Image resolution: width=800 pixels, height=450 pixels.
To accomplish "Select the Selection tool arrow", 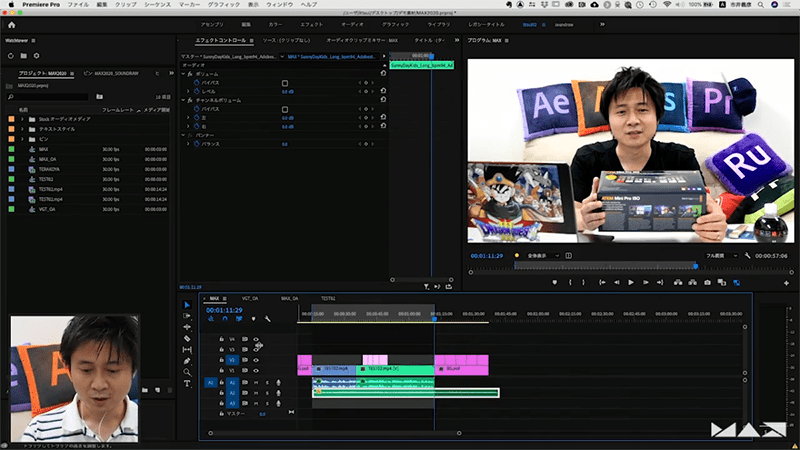I will pos(187,305).
